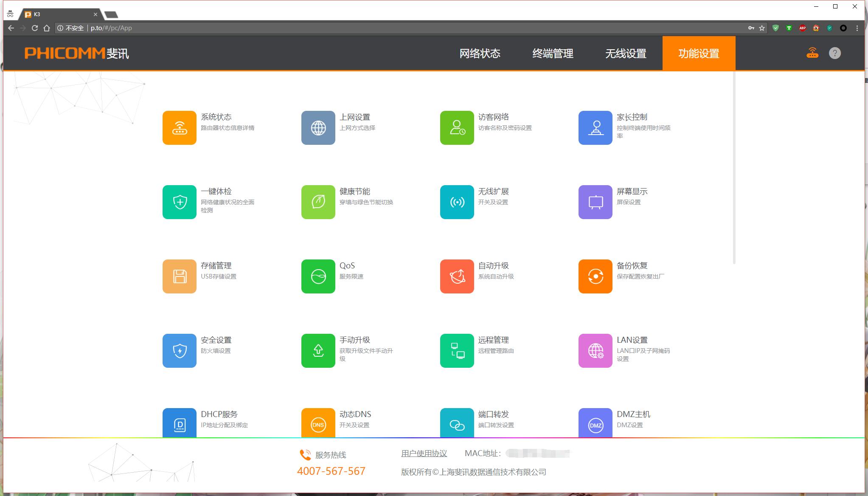
Task: Click the 上网设置 globe icon
Action: tap(318, 128)
